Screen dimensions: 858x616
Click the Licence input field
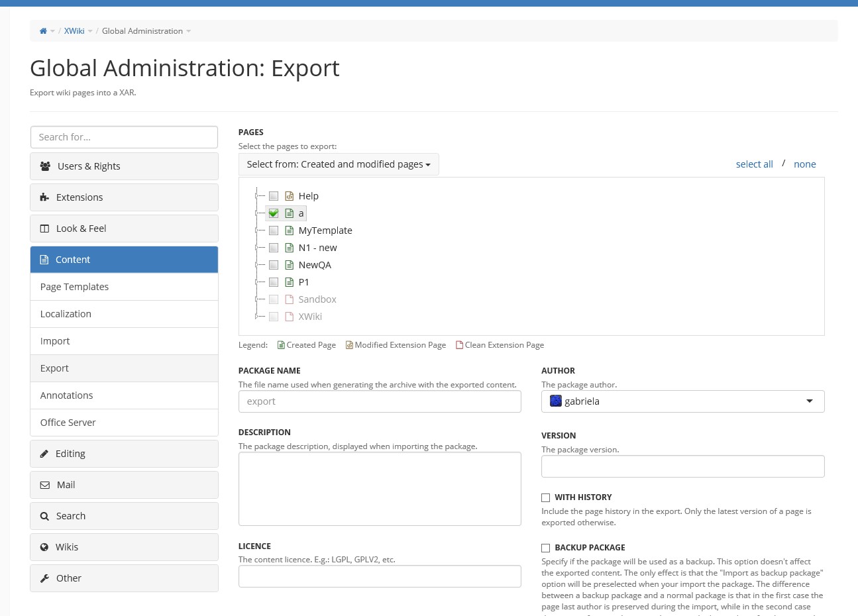click(380, 576)
